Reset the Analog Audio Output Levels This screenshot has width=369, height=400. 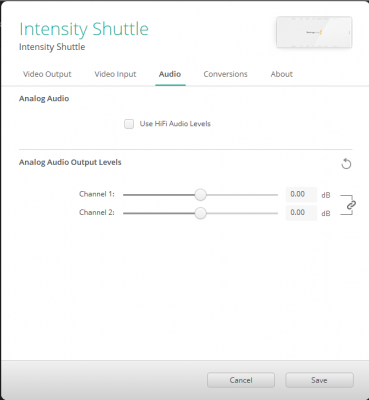click(346, 164)
